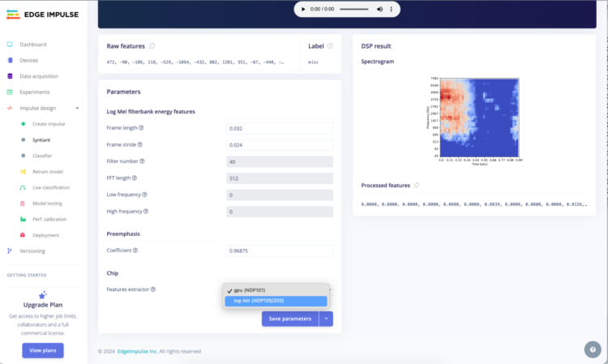Open Data acquisition page
Viewport: 608px width, 364px height.
pyautogui.click(x=42, y=76)
